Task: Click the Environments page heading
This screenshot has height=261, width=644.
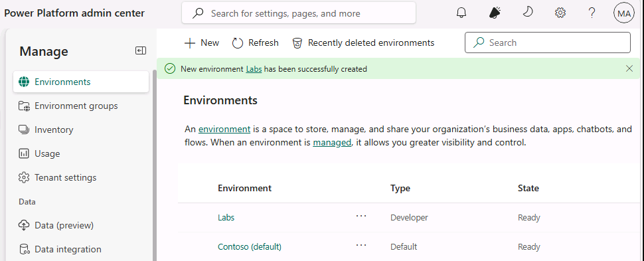Action: tap(220, 100)
